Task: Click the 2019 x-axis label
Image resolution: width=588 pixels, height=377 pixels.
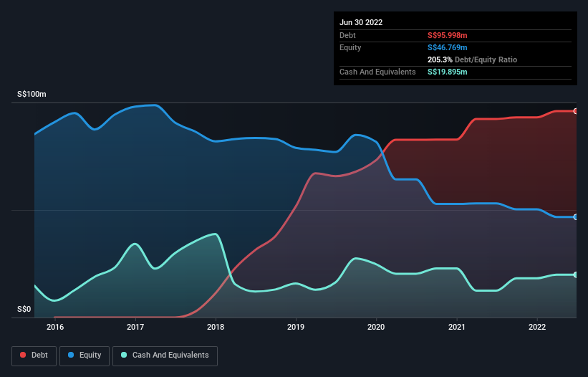Action: click(x=296, y=327)
